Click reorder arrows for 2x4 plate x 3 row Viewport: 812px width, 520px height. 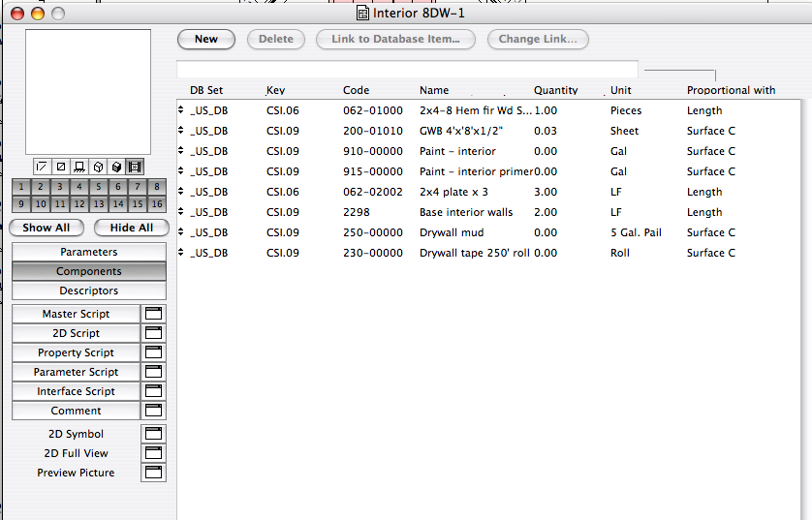click(x=181, y=191)
